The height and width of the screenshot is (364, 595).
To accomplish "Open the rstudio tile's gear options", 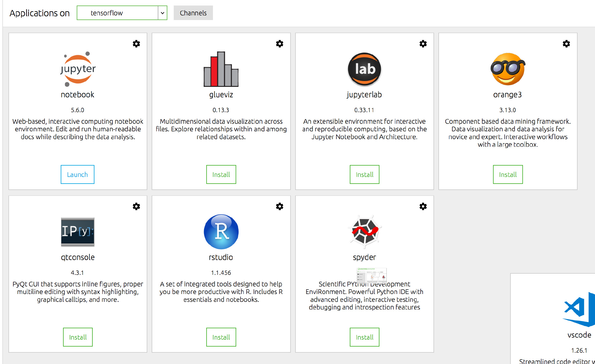I will pos(279,207).
